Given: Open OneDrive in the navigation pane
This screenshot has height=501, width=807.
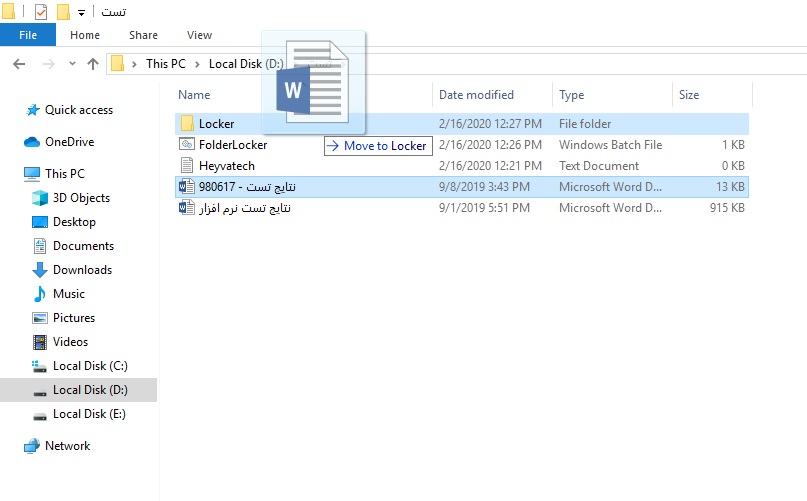Looking at the screenshot, I should click(69, 142).
